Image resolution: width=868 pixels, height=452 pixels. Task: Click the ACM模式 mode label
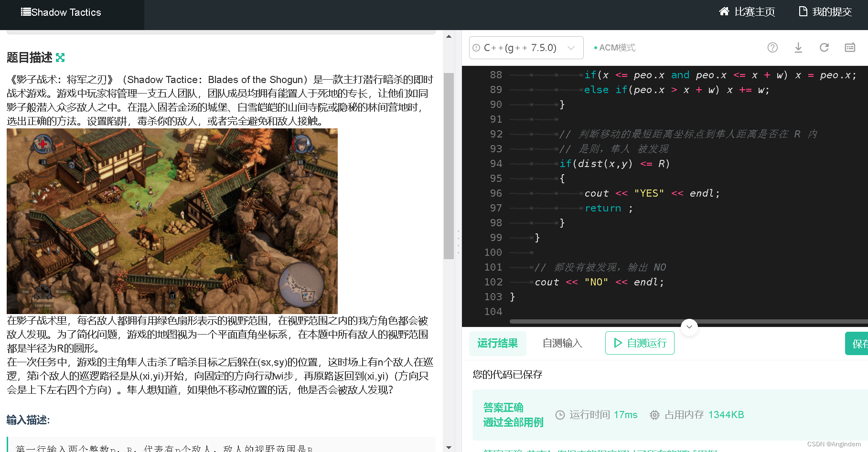[615, 48]
